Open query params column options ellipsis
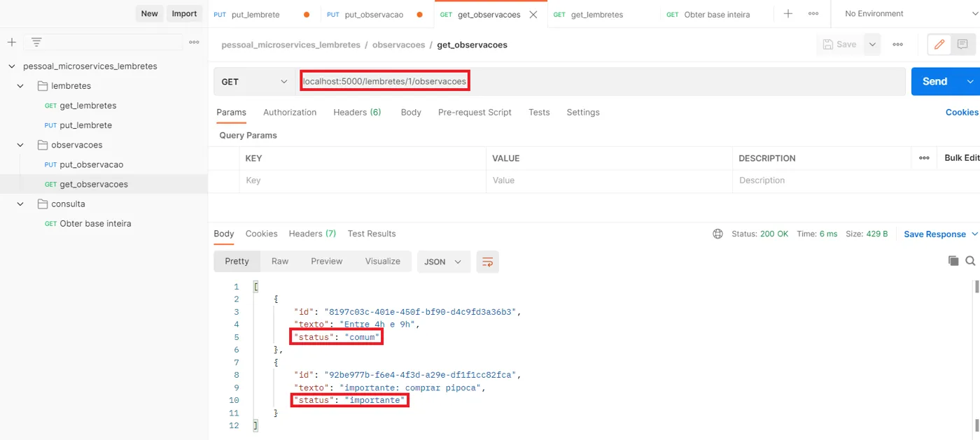 point(924,158)
